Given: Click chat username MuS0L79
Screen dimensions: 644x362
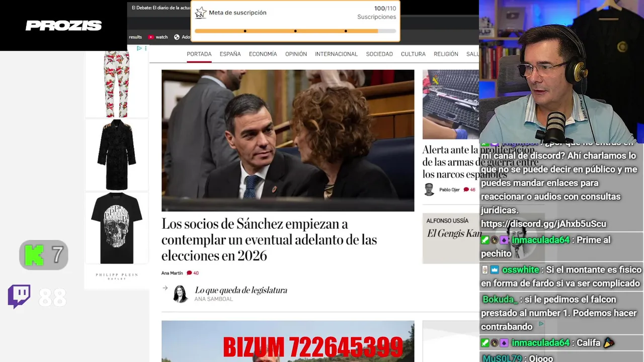Looking at the screenshot, I should (502, 358).
